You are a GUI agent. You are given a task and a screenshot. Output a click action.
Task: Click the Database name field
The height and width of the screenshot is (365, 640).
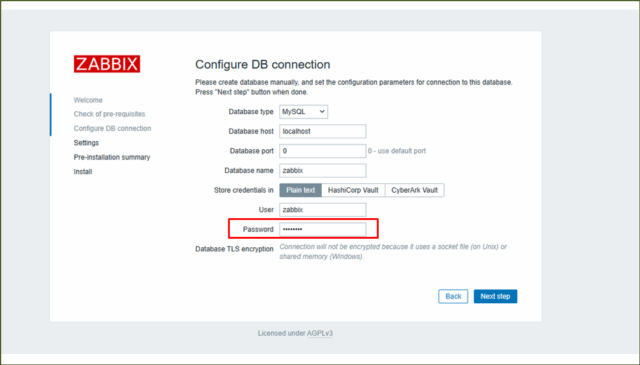pos(322,171)
